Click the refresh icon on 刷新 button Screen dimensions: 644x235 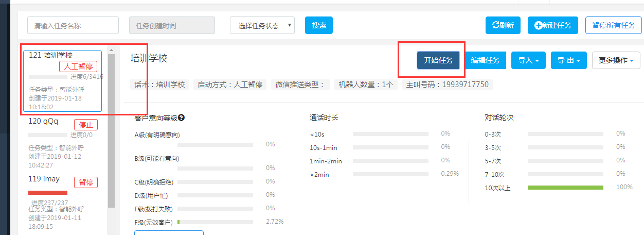pyautogui.click(x=496, y=25)
